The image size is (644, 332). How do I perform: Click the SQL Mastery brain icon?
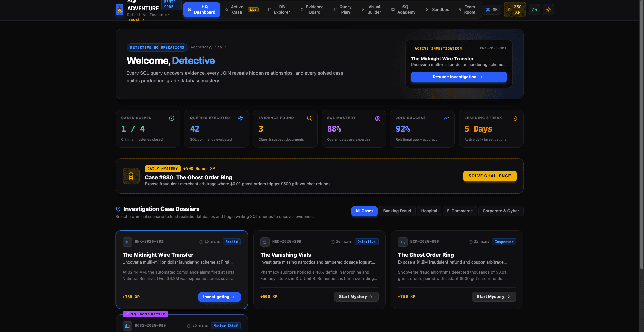click(x=378, y=118)
